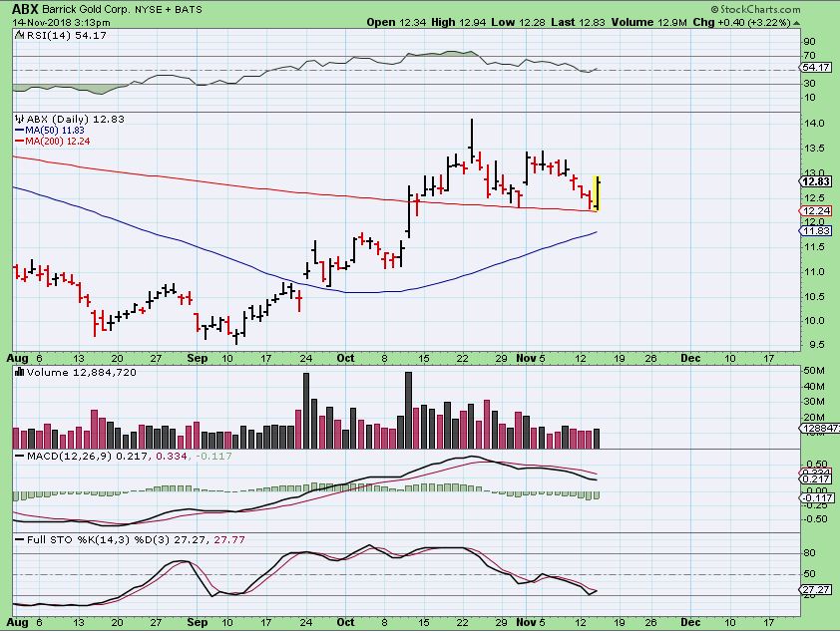Screen dimensions: 840x633
Task: Click the Volume panel bar icon
Action: pos(20,372)
